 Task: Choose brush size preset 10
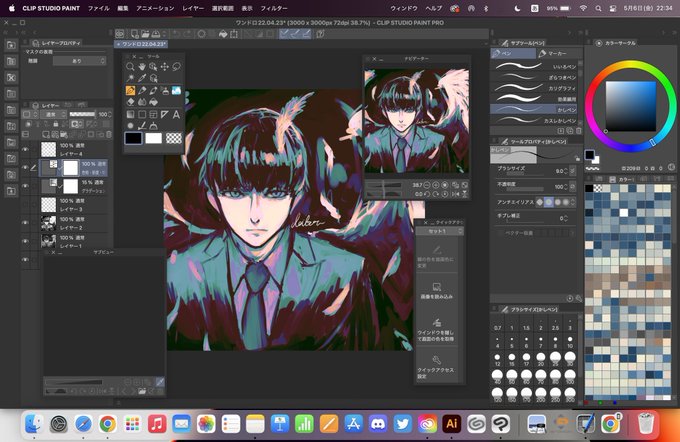tap(570, 341)
